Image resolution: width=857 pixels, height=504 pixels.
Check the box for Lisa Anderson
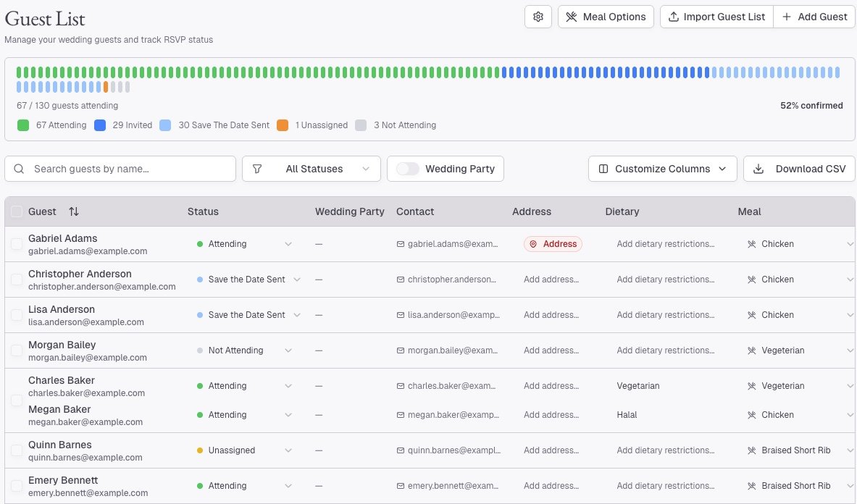(17, 315)
